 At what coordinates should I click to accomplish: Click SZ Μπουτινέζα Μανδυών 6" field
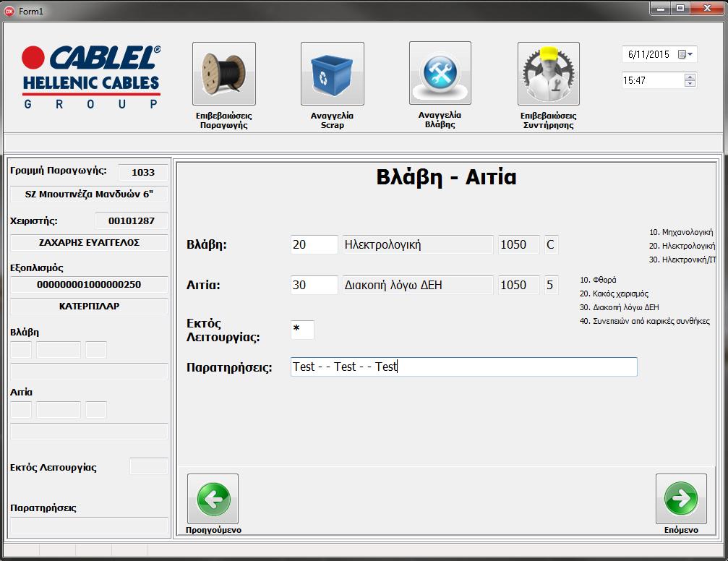point(89,194)
